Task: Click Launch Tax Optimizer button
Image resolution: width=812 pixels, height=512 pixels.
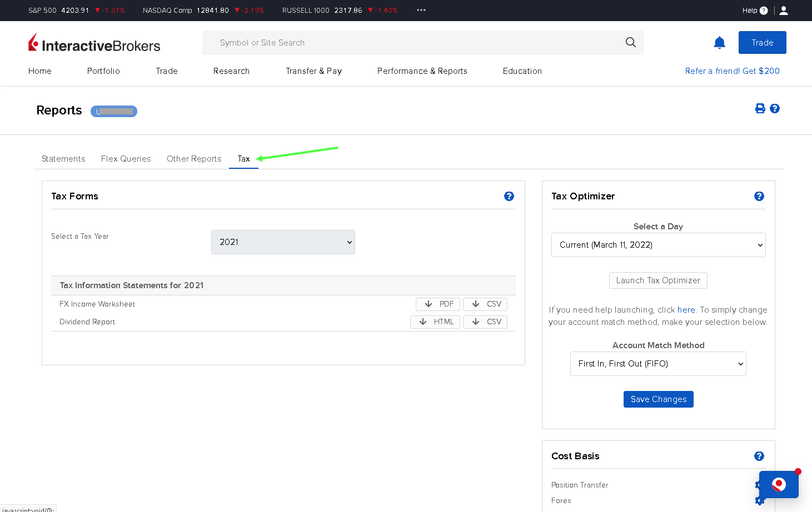Action: point(658,280)
